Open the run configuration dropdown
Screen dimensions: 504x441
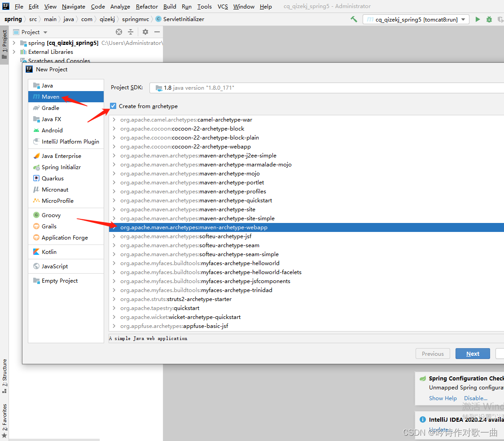point(416,20)
